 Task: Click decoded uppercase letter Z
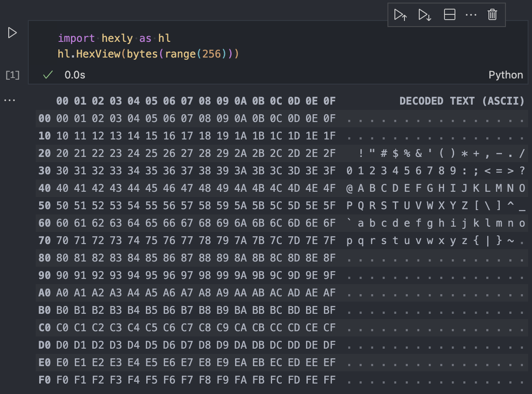click(x=465, y=206)
